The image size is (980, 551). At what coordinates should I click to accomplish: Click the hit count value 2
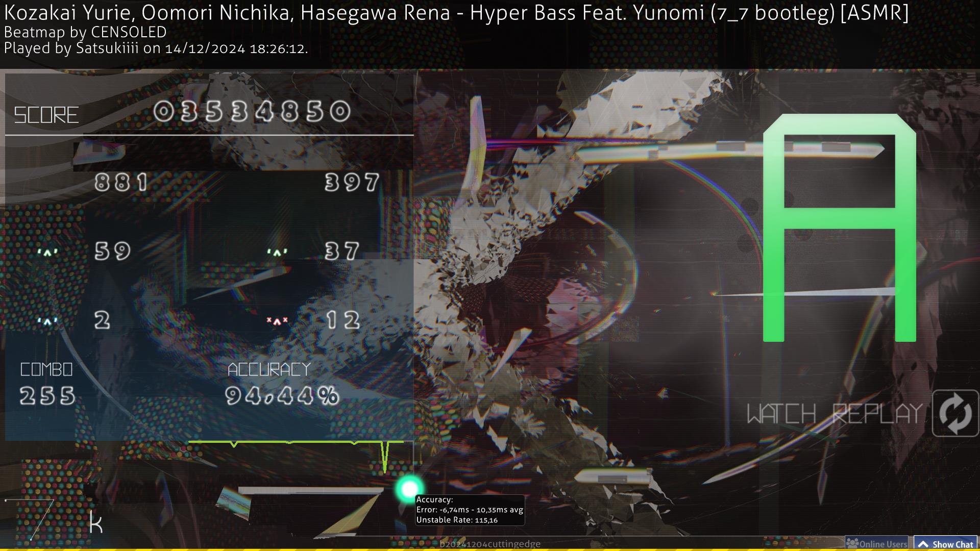coord(102,320)
